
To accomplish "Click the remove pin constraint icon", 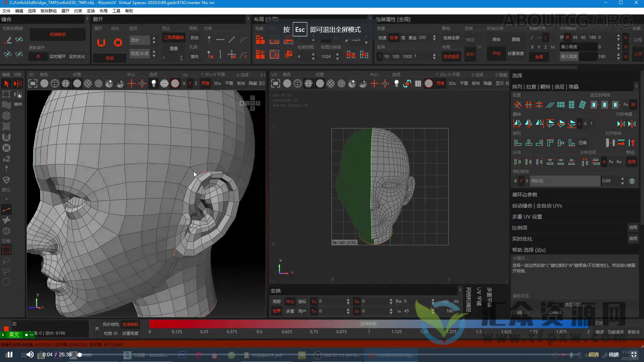I will coord(210,55).
